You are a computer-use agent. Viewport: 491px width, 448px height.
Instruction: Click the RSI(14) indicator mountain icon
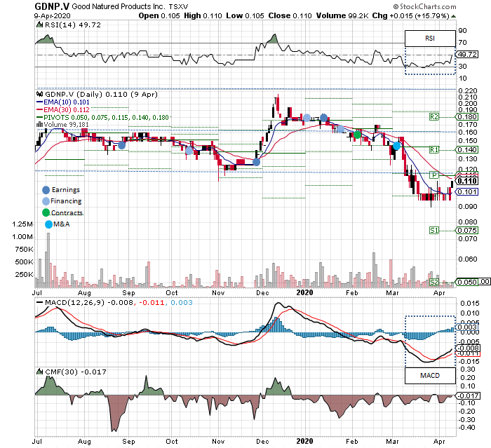40,25
